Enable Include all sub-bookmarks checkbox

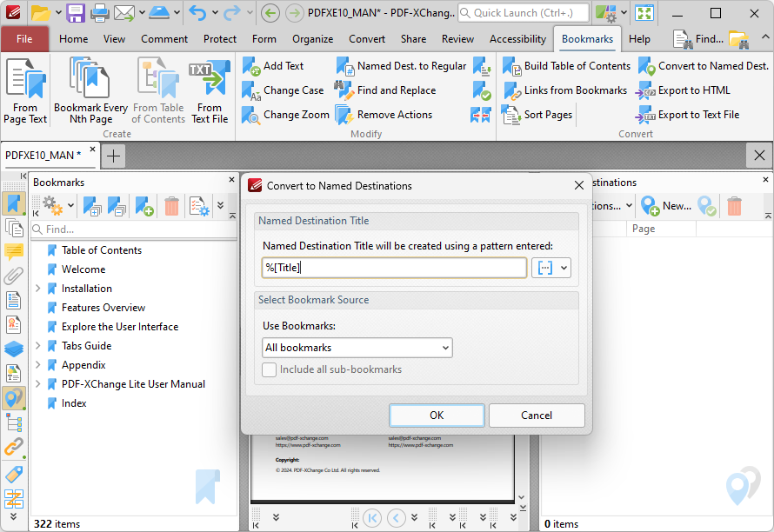coord(269,369)
